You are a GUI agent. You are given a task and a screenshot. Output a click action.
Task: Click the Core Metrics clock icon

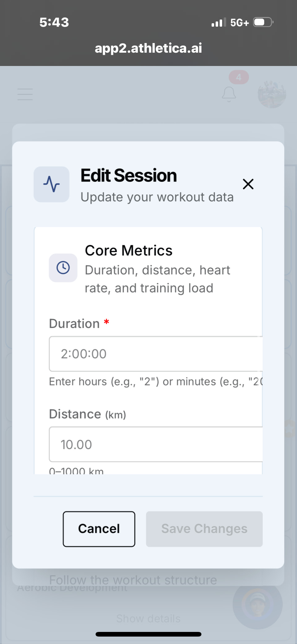click(63, 268)
